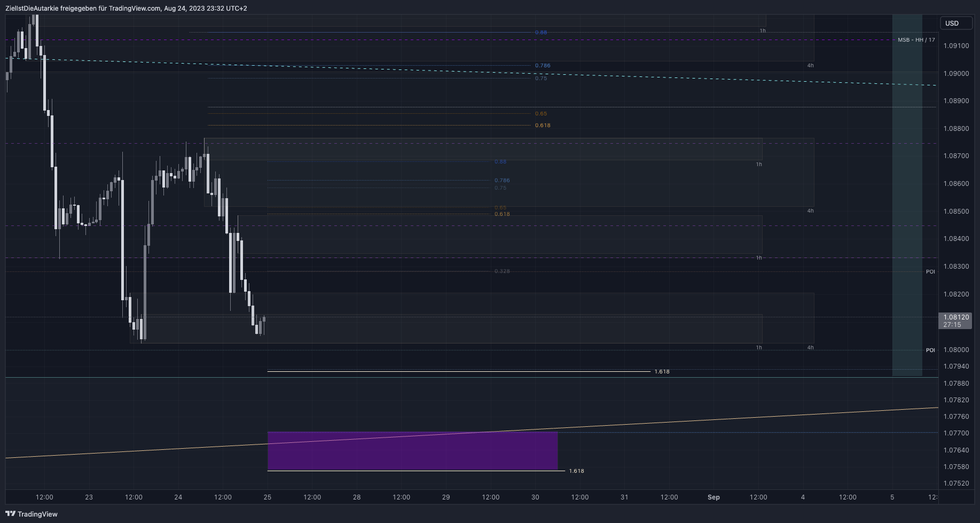Click the 1.07580 price axis label

coord(956,467)
